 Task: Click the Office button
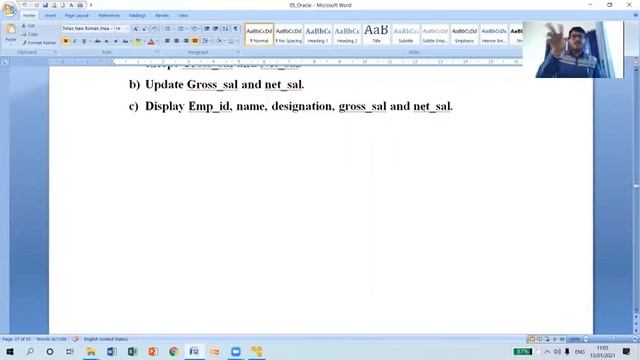tap(9, 9)
